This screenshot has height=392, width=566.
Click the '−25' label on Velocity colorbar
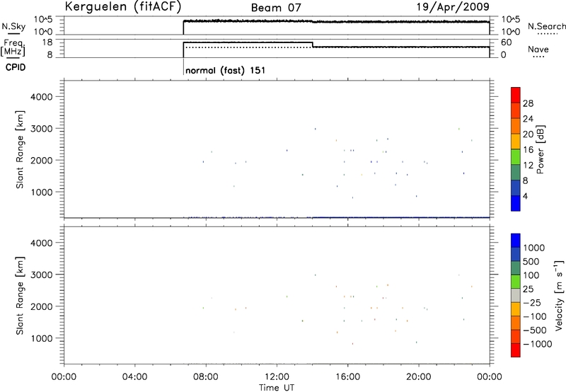pyautogui.click(x=532, y=303)
